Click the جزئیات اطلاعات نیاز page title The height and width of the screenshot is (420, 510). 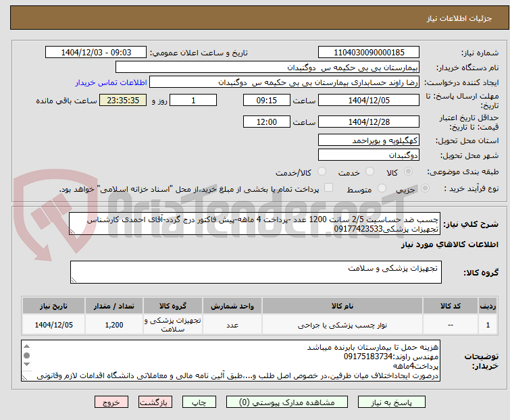(459, 18)
